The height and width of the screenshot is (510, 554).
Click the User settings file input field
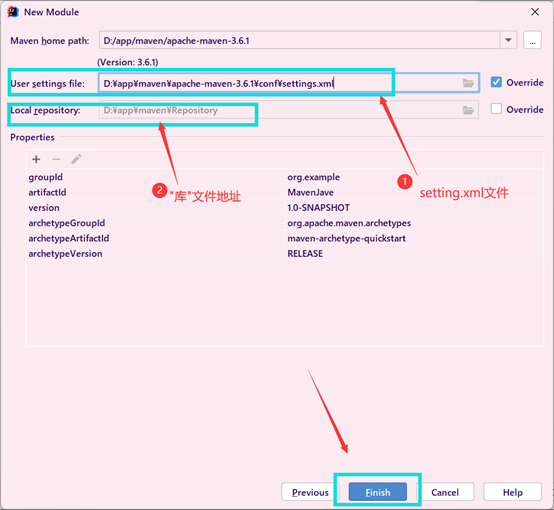[288, 83]
